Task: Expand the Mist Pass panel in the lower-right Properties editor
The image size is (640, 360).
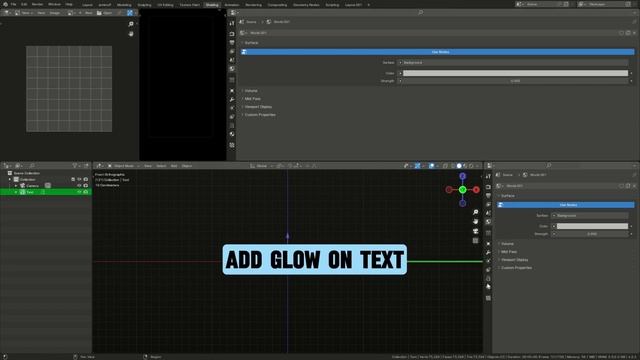Action: [x=509, y=252]
